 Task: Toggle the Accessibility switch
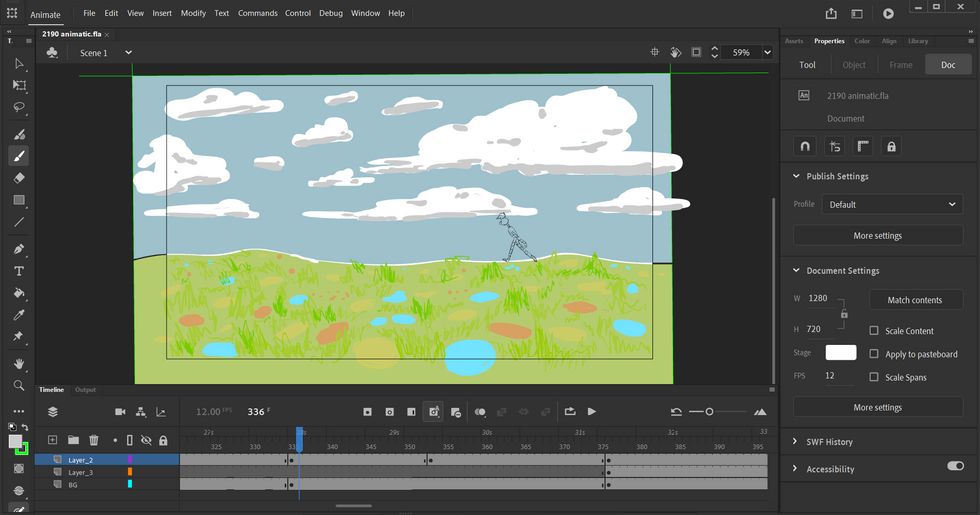(x=955, y=466)
